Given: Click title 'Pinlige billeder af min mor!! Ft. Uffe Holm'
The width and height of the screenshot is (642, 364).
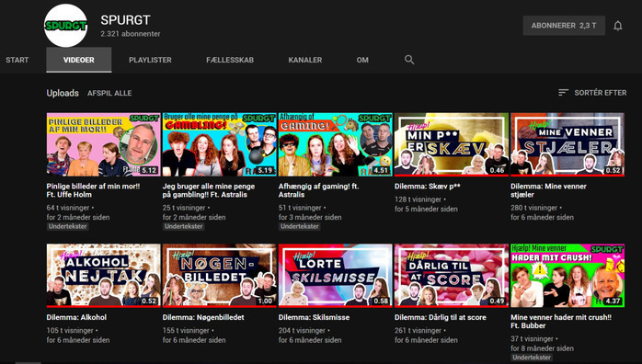Looking at the screenshot, I should (93, 190).
